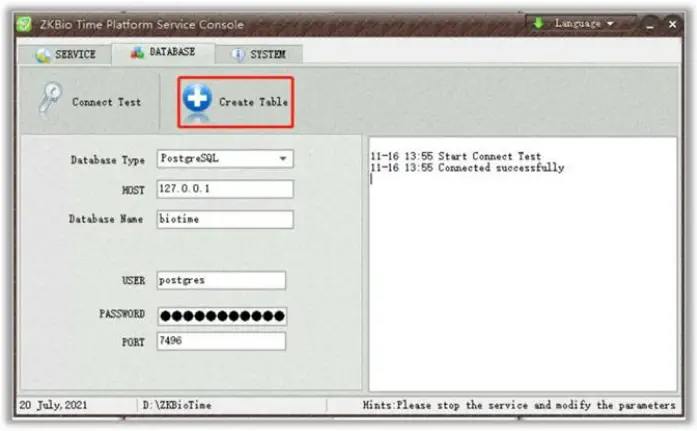Click the key icon for Connect Test

50,99
